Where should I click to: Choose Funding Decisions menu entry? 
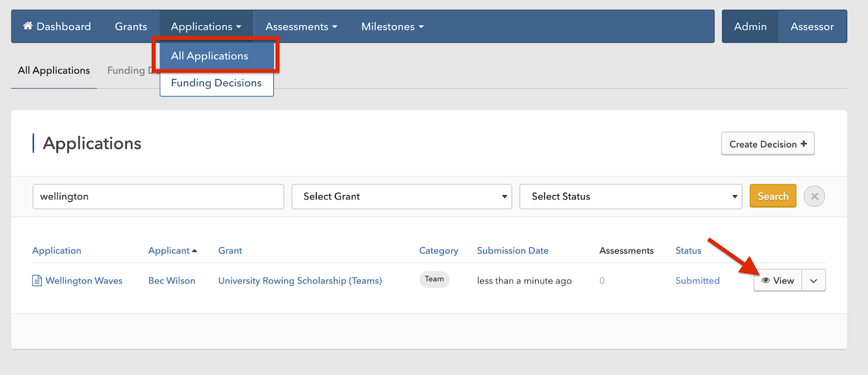point(216,83)
